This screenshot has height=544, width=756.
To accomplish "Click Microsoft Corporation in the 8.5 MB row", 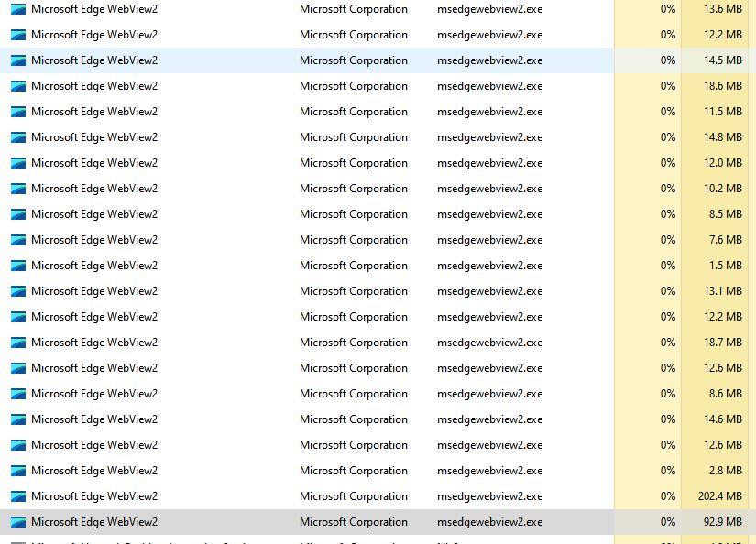I will pos(354,214).
